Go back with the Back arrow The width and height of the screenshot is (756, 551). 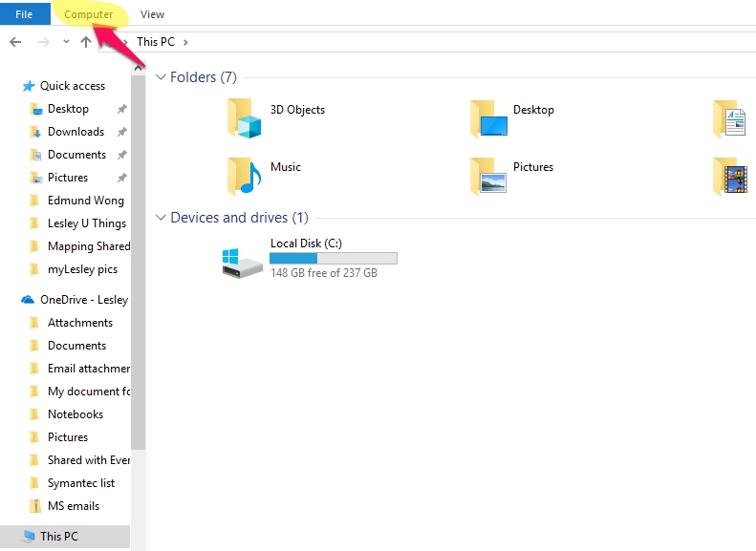[x=15, y=42]
